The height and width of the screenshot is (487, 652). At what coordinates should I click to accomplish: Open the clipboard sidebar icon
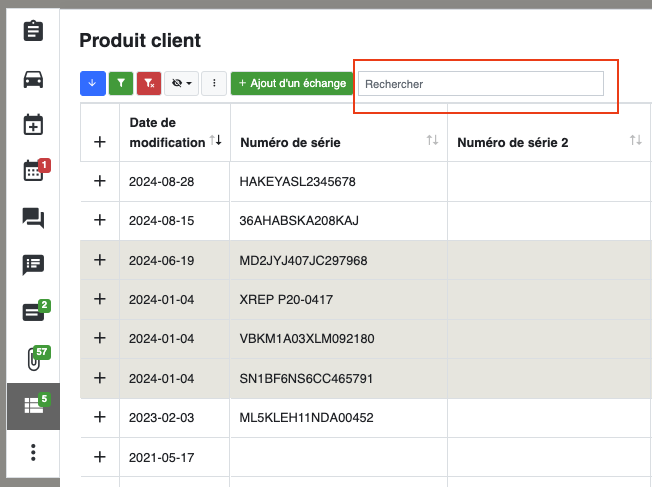pyautogui.click(x=33, y=31)
